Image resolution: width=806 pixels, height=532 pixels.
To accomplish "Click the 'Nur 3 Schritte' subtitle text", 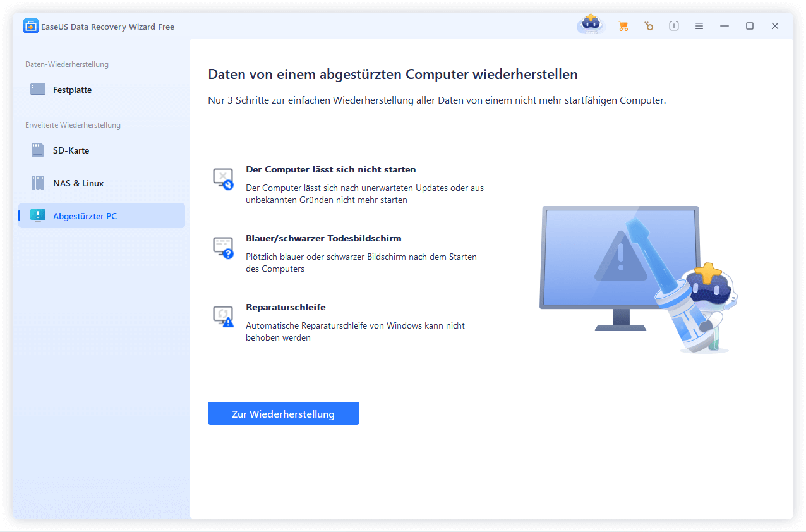I will click(x=437, y=100).
